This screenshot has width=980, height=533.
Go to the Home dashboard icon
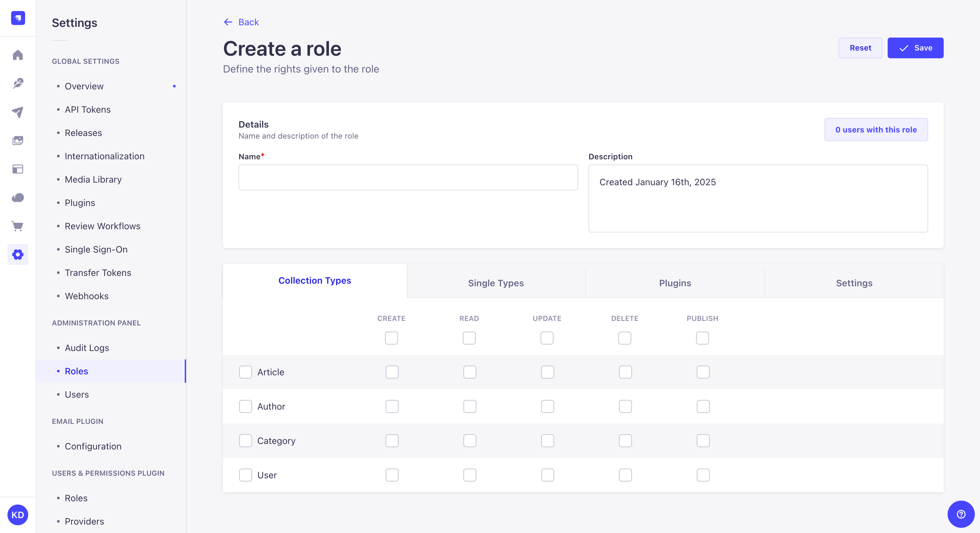tap(18, 55)
